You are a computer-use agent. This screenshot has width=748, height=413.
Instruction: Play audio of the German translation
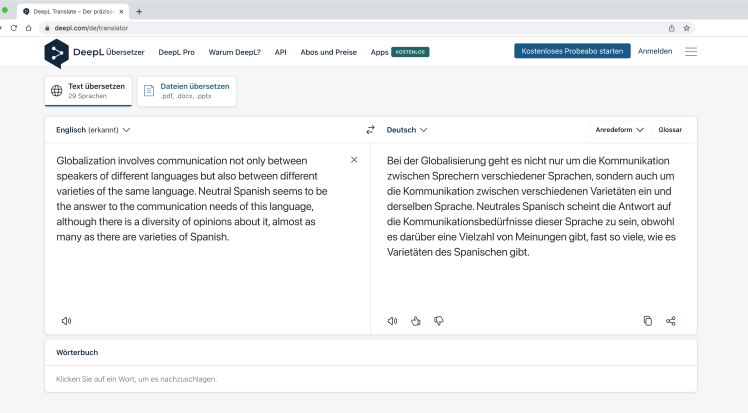(x=392, y=321)
